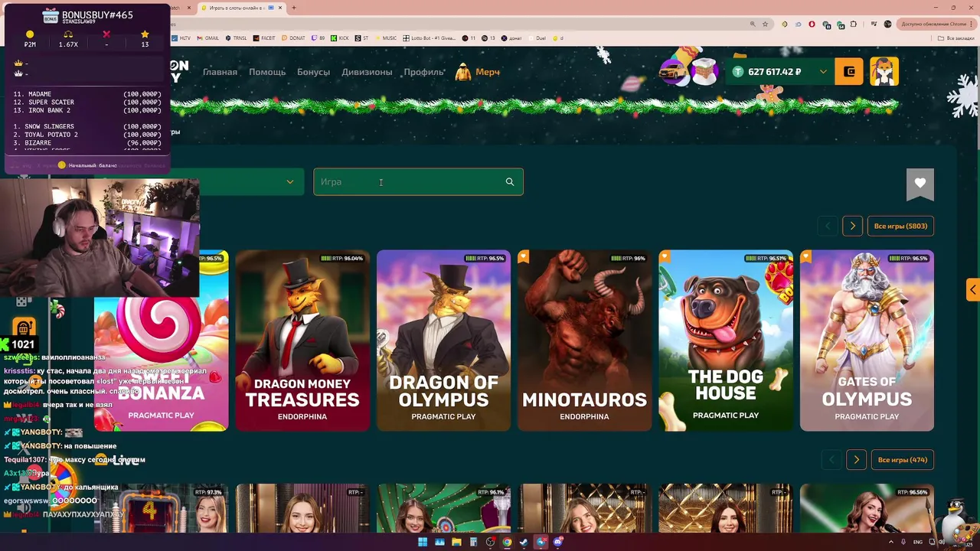
Task: Open the Профиль menu item
Action: (424, 72)
